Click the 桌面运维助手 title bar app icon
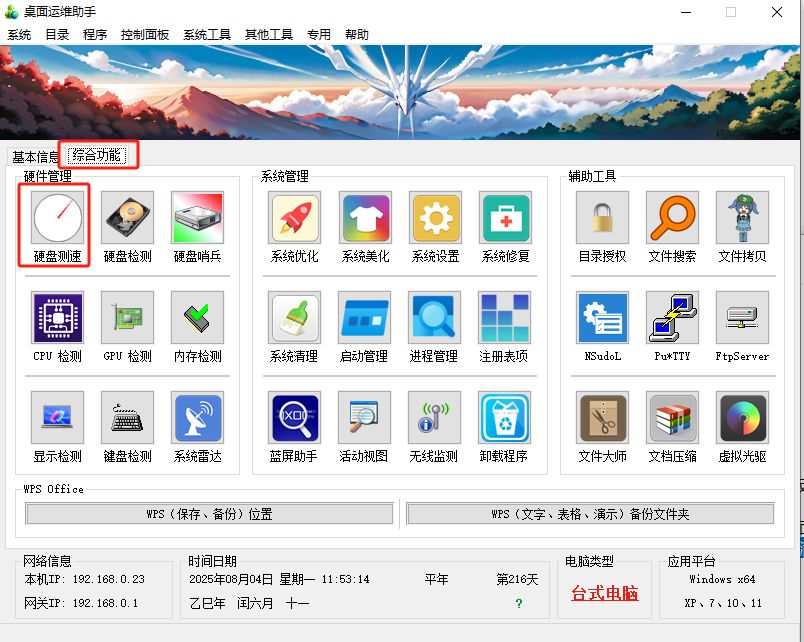804x642 pixels. (x=11, y=12)
